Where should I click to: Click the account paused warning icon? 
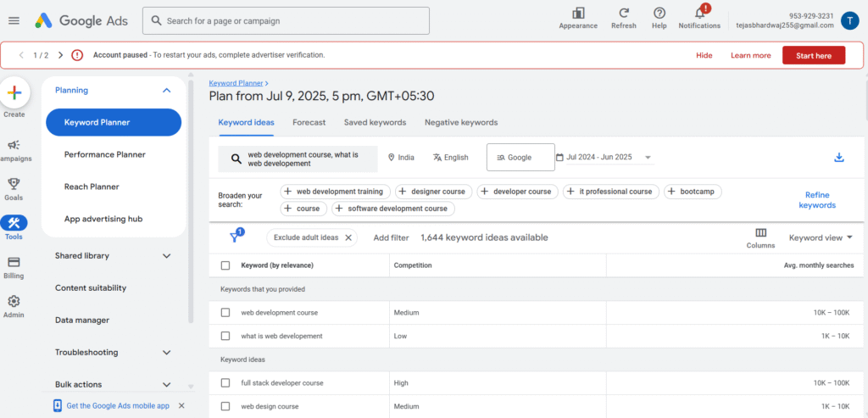[x=77, y=55]
